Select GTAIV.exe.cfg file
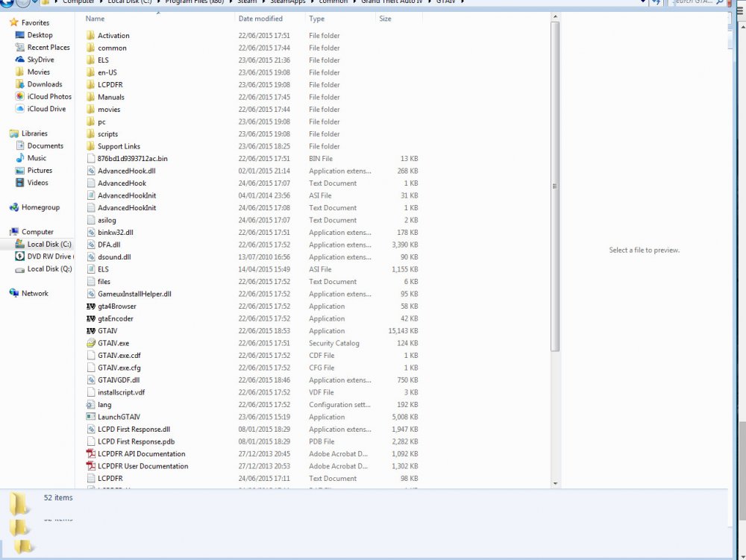Image resolution: width=746 pixels, height=560 pixels. point(119,368)
